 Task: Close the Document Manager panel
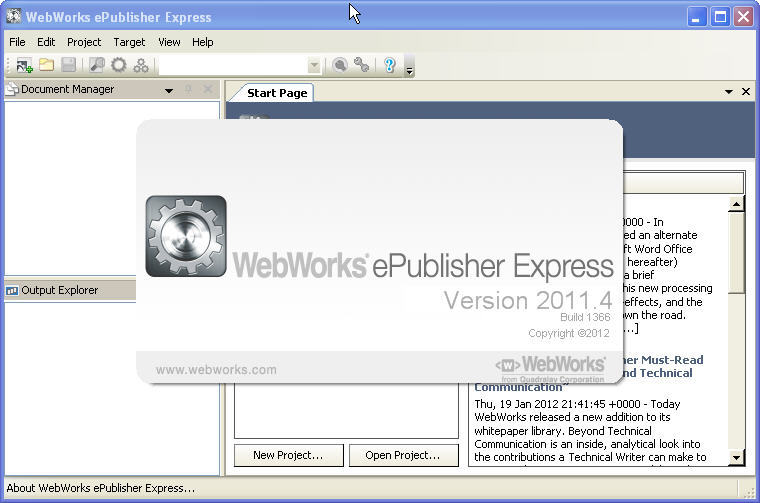click(208, 89)
